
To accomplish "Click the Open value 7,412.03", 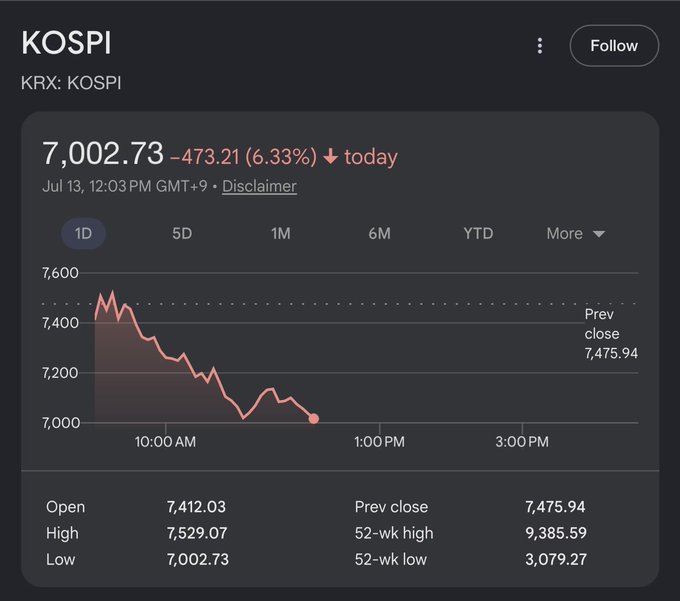I will tap(196, 506).
